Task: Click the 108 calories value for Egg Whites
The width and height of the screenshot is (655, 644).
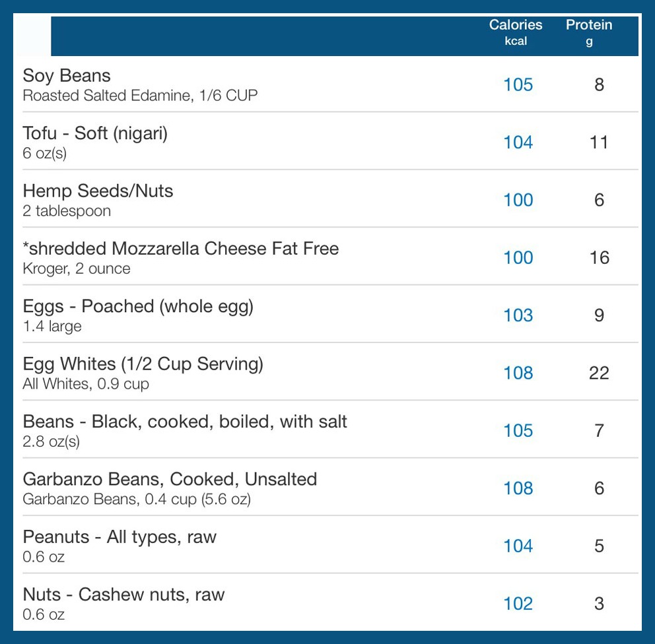Action: tap(518, 373)
